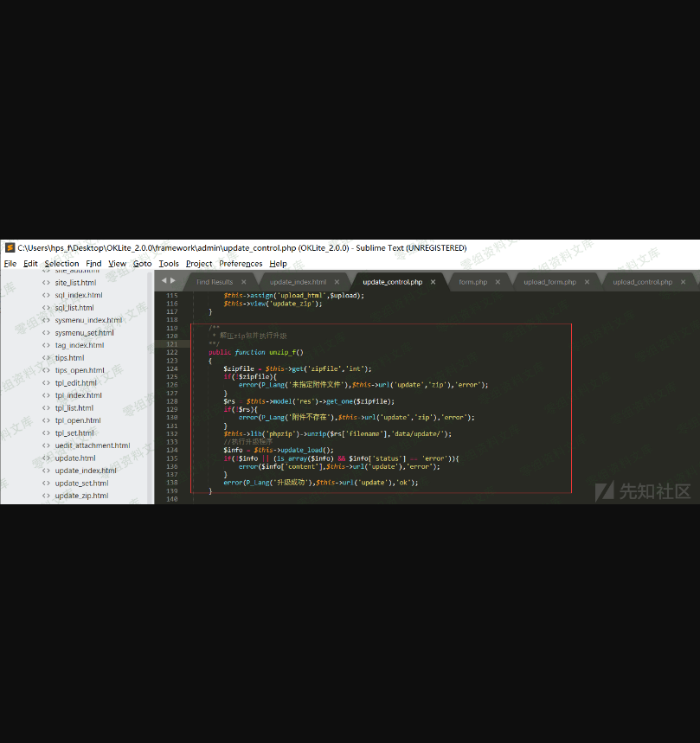
Task: Select sysmenu_index.html in the file list
Action: pyautogui.click(x=88, y=320)
